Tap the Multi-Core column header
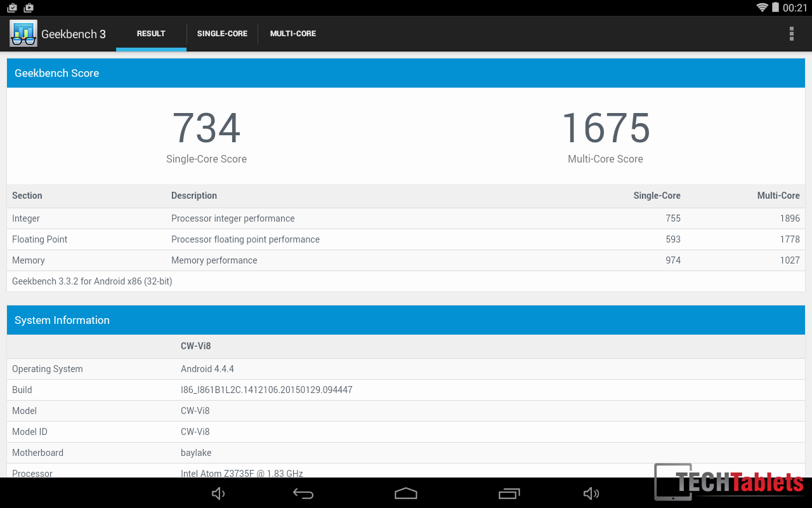 click(778, 196)
